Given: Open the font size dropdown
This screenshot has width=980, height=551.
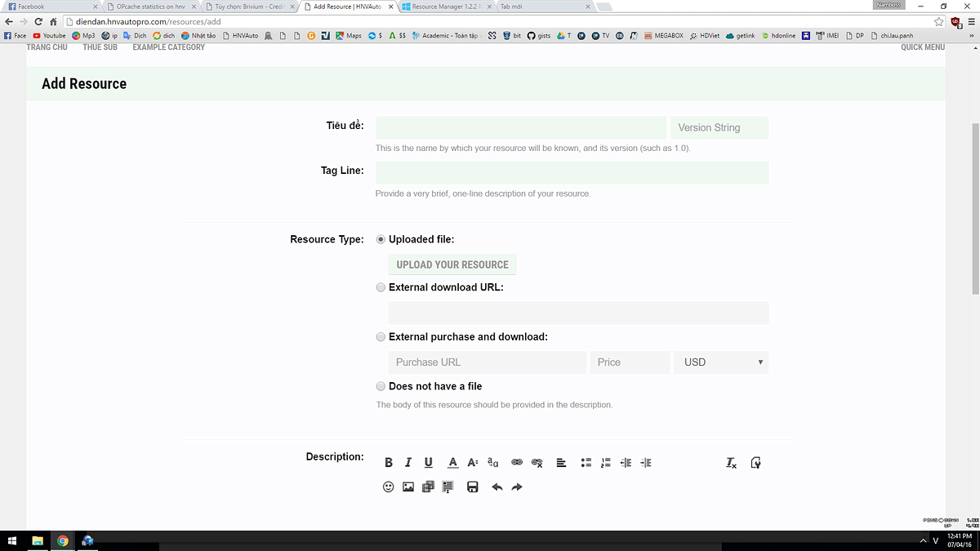Looking at the screenshot, I should tap(472, 463).
